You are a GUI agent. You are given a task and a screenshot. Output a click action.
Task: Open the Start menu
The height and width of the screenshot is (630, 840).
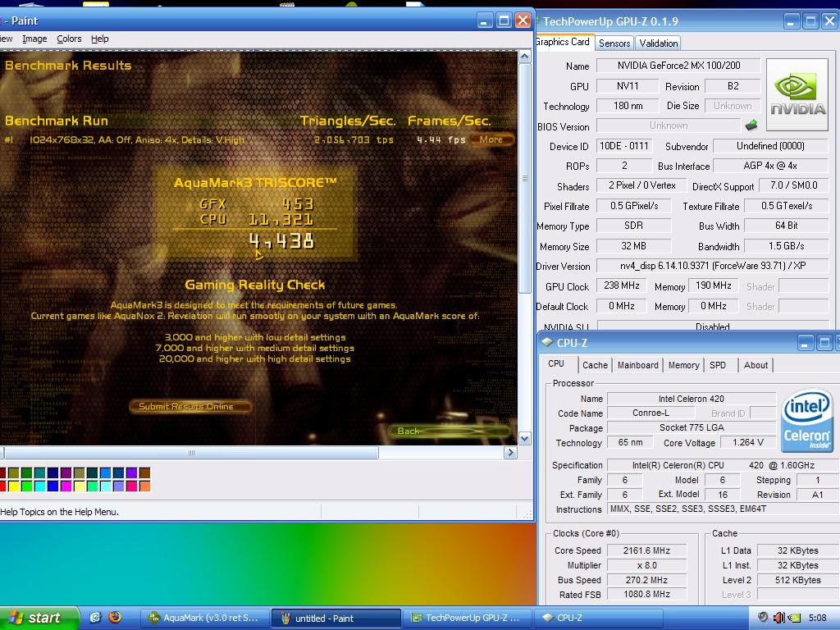click(x=39, y=618)
